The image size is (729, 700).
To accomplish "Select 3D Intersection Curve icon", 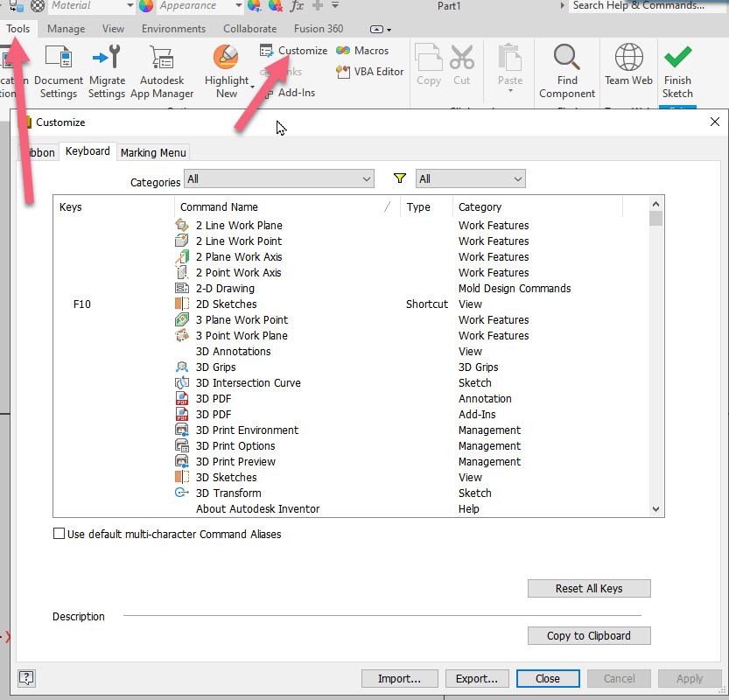I will (x=182, y=382).
